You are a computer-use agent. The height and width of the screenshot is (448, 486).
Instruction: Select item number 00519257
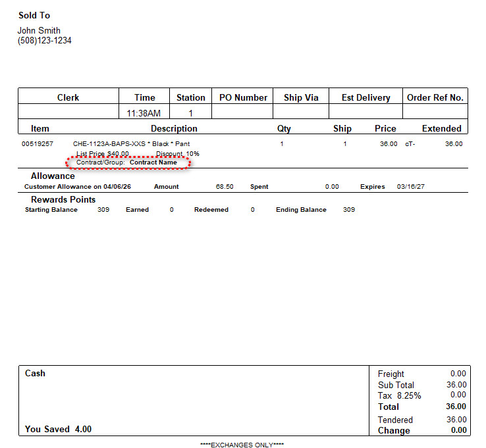click(x=38, y=143)
